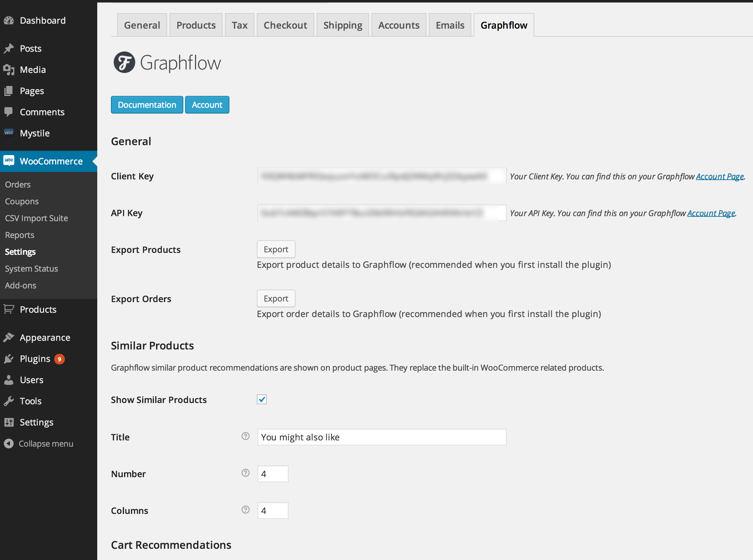Screen dimensions: 753x560
Task: Open the Appearance menu label
Action: (45, 338)
